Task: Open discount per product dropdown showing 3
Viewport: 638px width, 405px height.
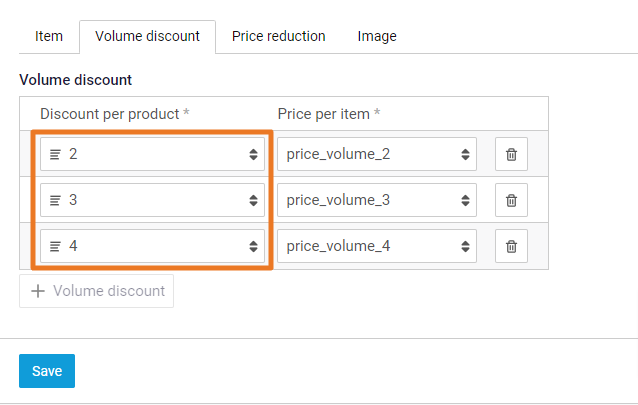Action: point(253,200)
